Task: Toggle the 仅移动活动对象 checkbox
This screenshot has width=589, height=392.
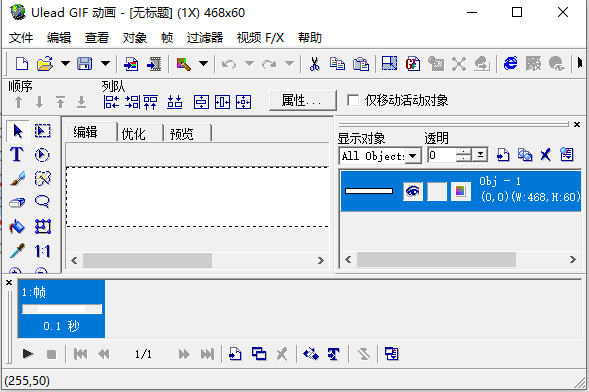Action: tap(353, 100)
